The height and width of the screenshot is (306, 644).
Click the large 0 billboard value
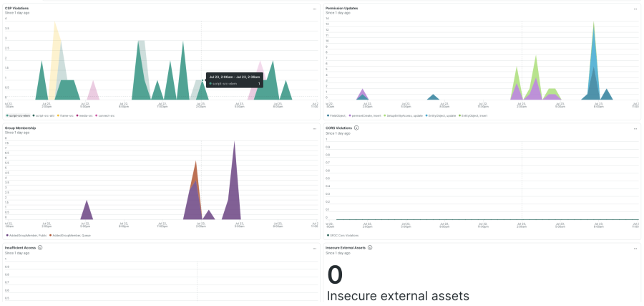point(335,274)
